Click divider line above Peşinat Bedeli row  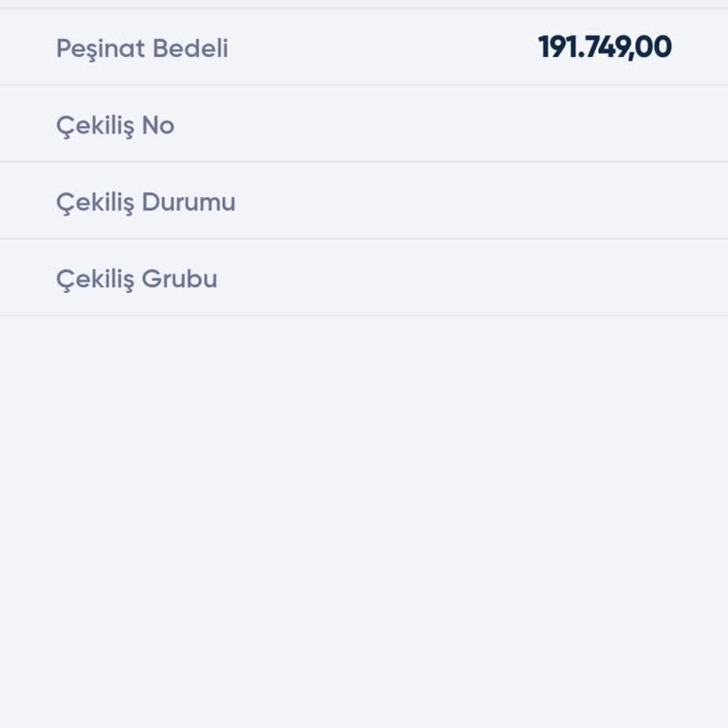(364, 9)
